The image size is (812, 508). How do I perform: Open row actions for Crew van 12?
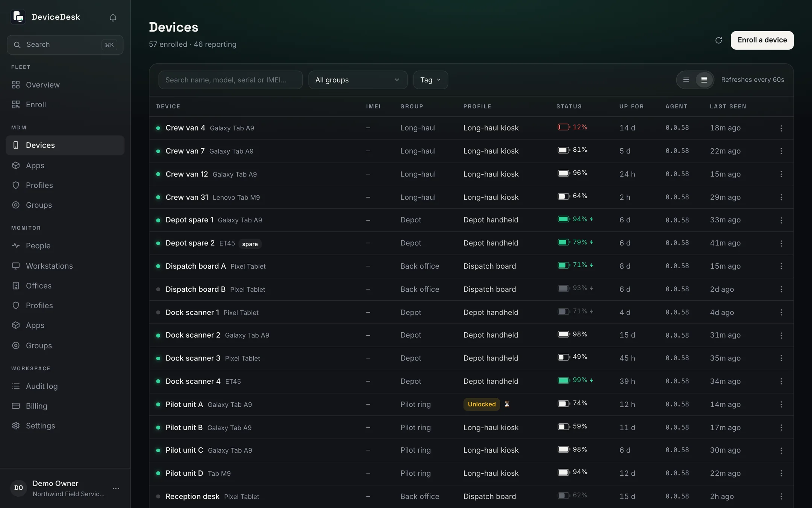[781, 174]
